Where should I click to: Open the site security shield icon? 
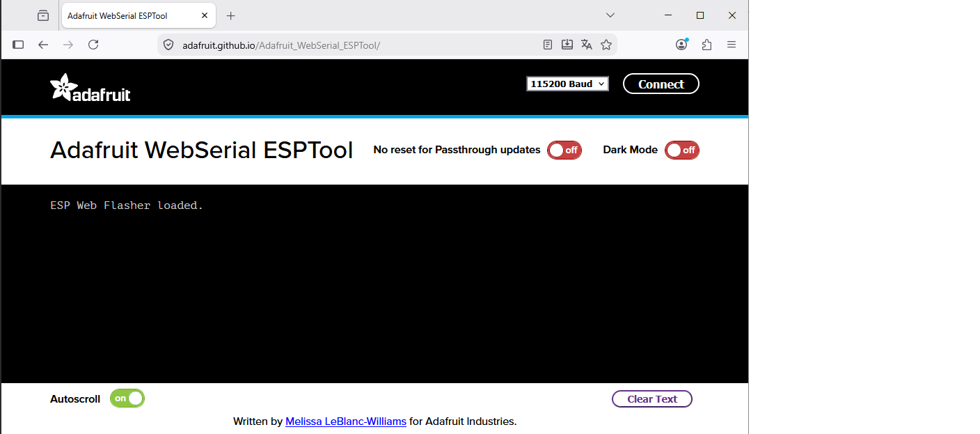[168, 45]
